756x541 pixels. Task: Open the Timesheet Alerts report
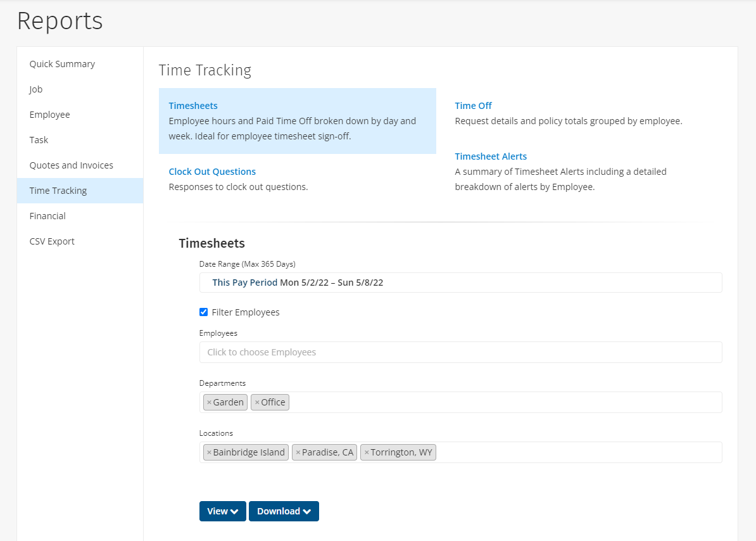[x=490, y=156]
